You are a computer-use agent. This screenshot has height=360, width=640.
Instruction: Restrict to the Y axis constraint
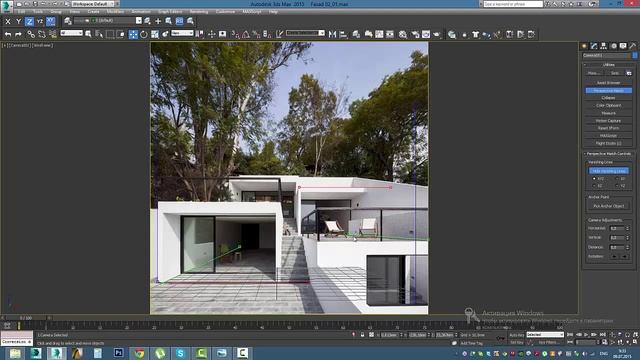pos(18,21)
